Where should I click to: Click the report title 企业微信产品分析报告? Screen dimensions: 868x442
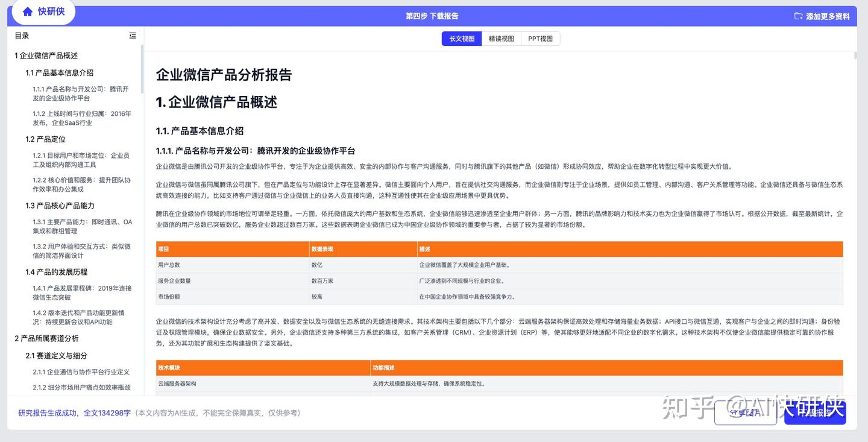224,75
